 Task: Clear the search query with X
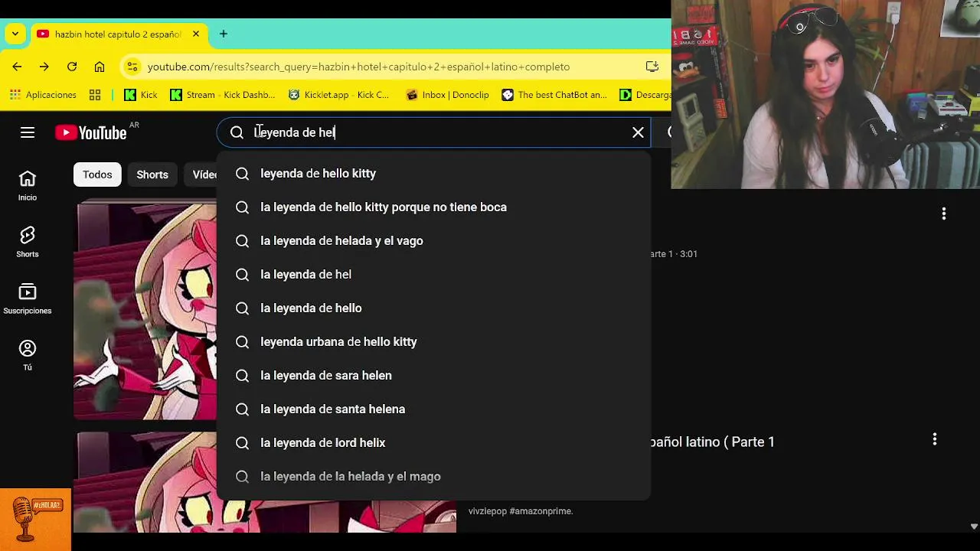pos(638,132)
